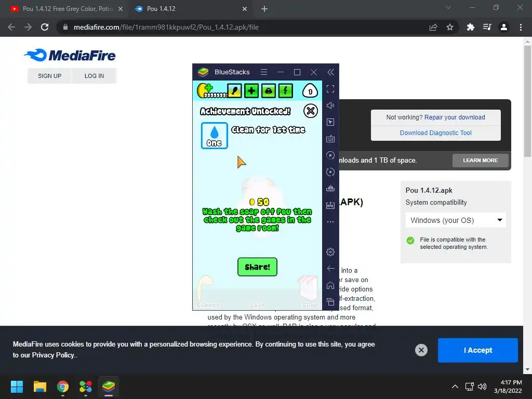Open File Explorer from the taskbar

39,387
